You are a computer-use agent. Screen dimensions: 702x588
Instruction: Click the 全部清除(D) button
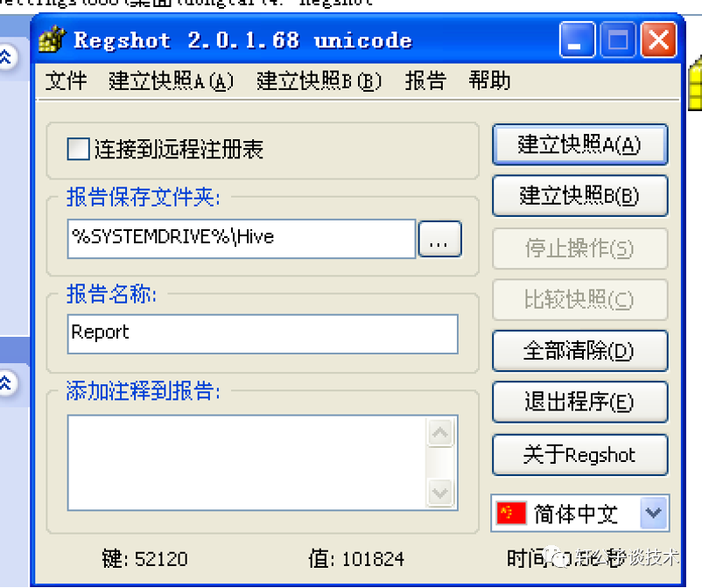[x=579, y=351]
